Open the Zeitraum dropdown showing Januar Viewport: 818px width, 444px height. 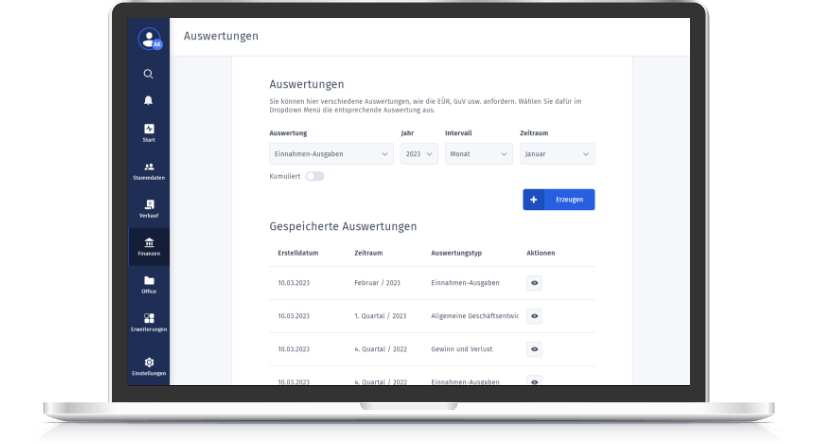(x=557, y=154)
